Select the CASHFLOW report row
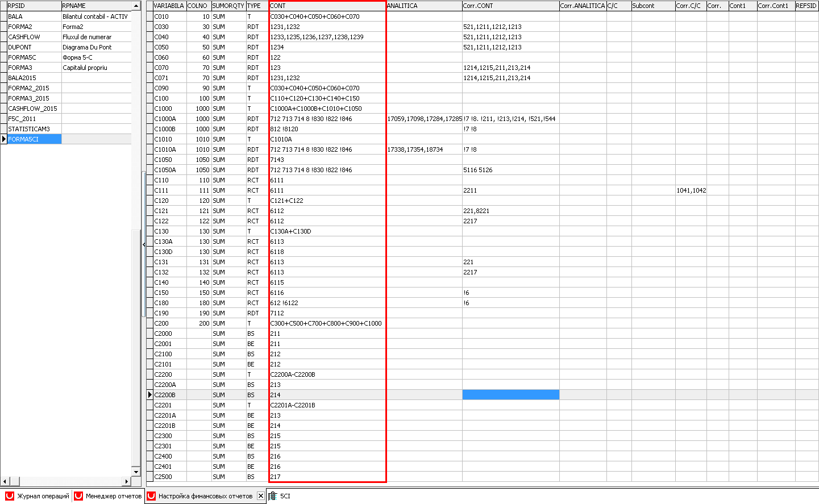 (68, 37)
